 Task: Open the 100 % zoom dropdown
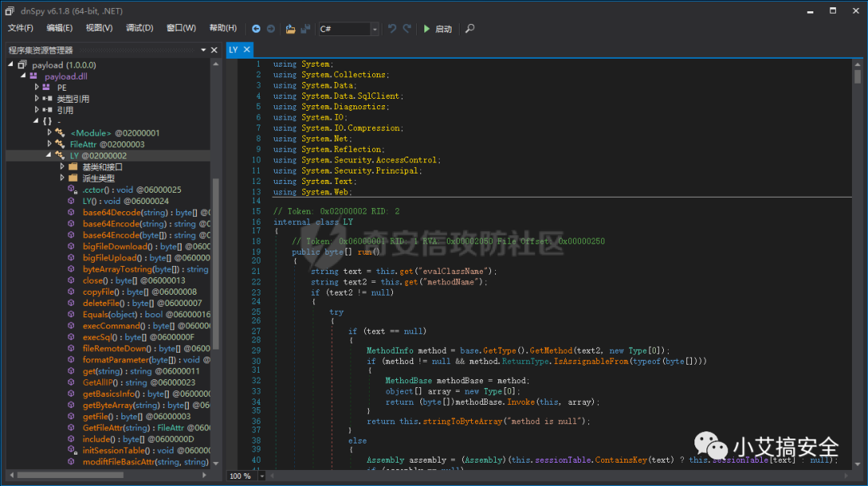click(x=262, y=476)
